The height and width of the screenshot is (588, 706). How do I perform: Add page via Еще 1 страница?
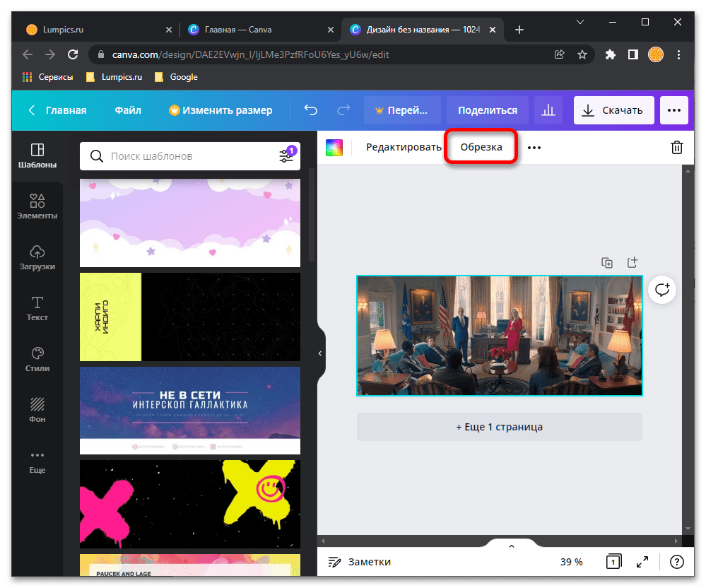(x=500, y=427)
